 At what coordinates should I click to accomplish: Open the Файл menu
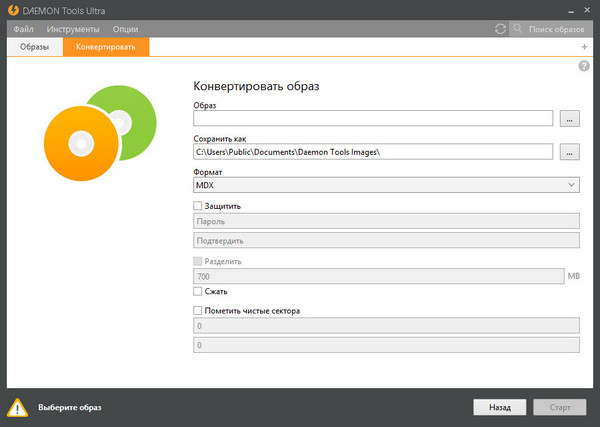tap(24, 29)
